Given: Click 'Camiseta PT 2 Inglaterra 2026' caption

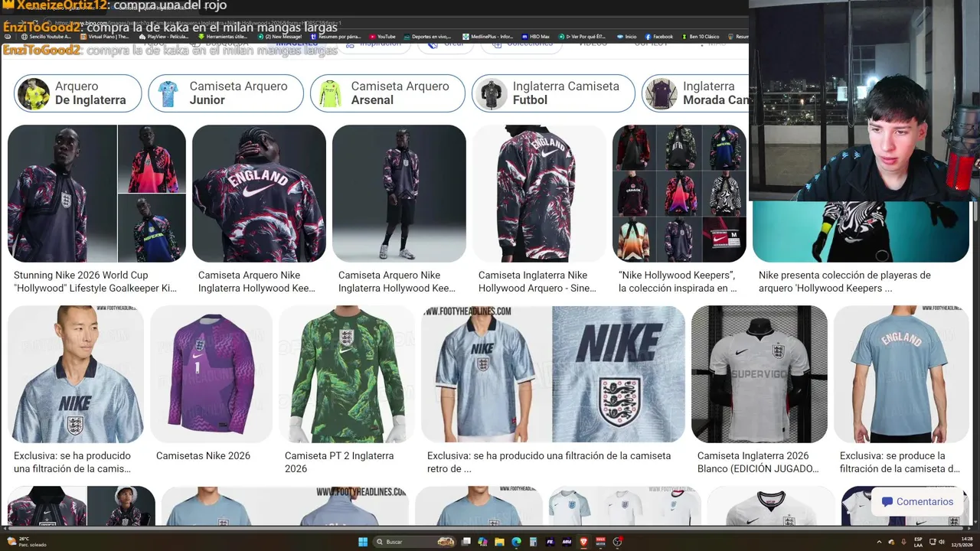Looking at the screenshot, I should (339, 462).
